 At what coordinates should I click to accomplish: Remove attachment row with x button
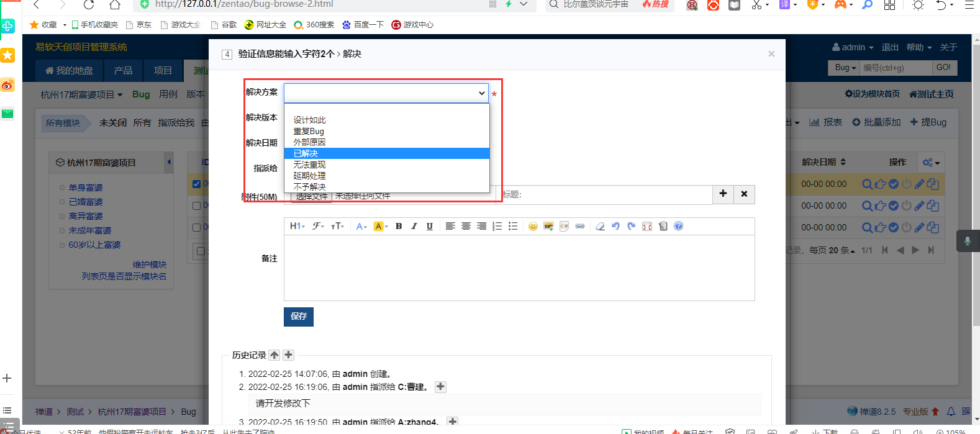click(x=744, y=194)
